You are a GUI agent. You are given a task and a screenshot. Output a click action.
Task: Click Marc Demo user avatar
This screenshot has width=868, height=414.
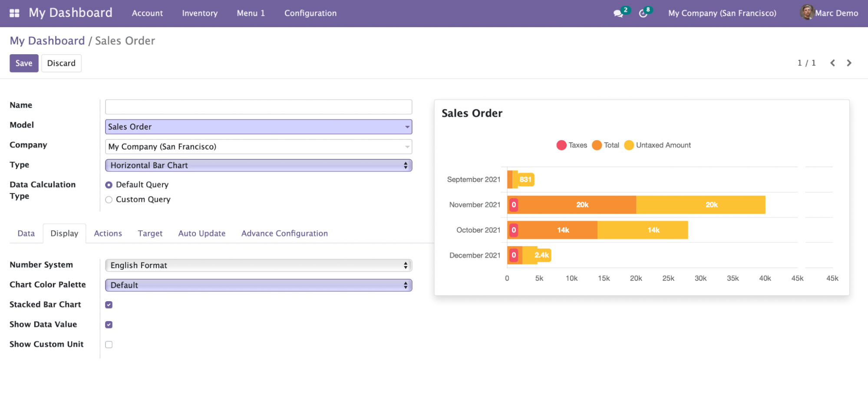point(807,13)
